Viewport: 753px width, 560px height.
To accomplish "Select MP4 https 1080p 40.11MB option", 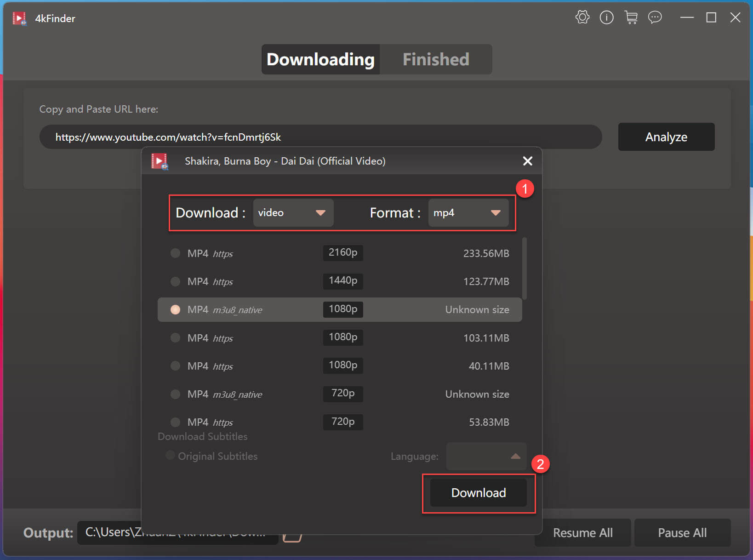I will pyautogui.click(x=340, y=366).
